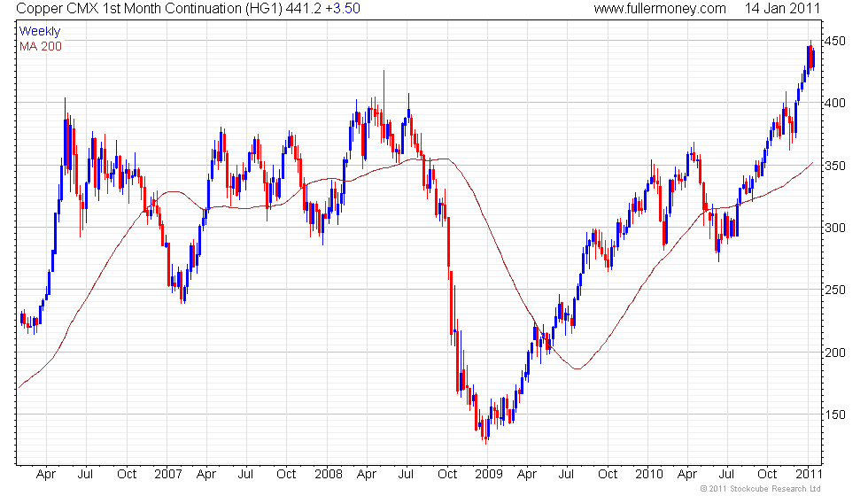Screen dimensions: 868x496
Task: Click the '2007' year label on time axis
Action: click(167, 475)
